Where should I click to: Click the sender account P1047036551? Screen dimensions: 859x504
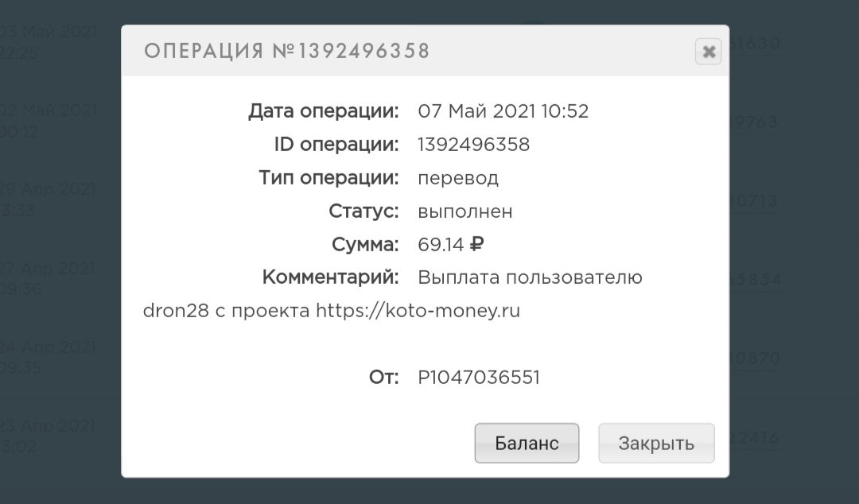point(479,378)
